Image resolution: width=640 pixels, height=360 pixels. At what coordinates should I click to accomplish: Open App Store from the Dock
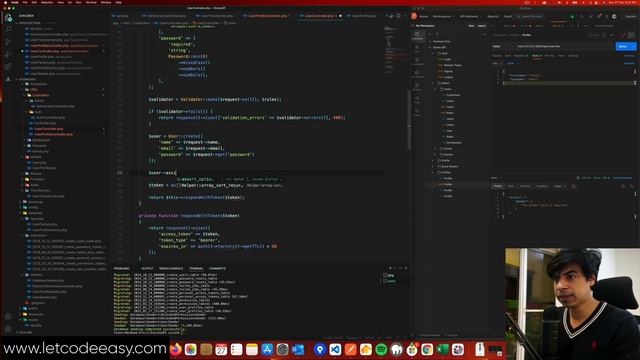click(267, 349)
